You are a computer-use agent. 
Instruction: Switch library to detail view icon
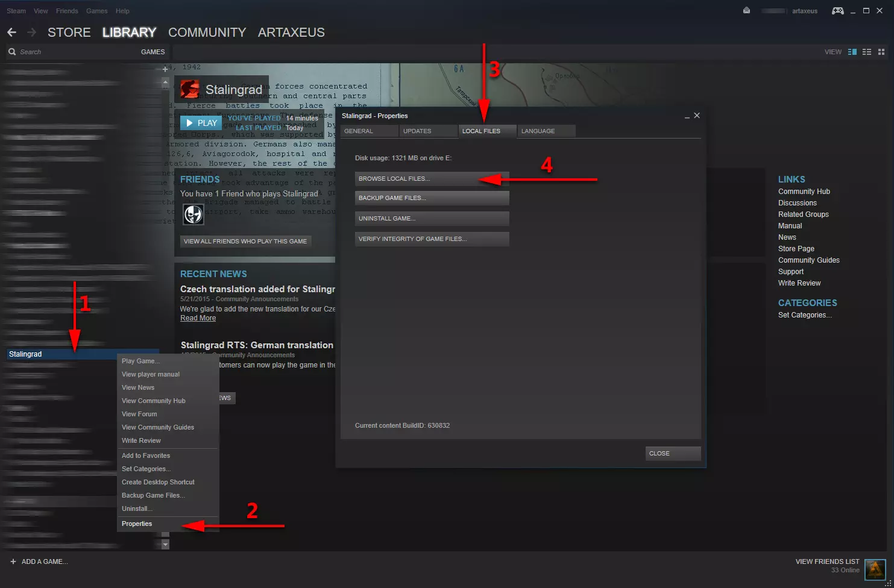click(852, 52)
